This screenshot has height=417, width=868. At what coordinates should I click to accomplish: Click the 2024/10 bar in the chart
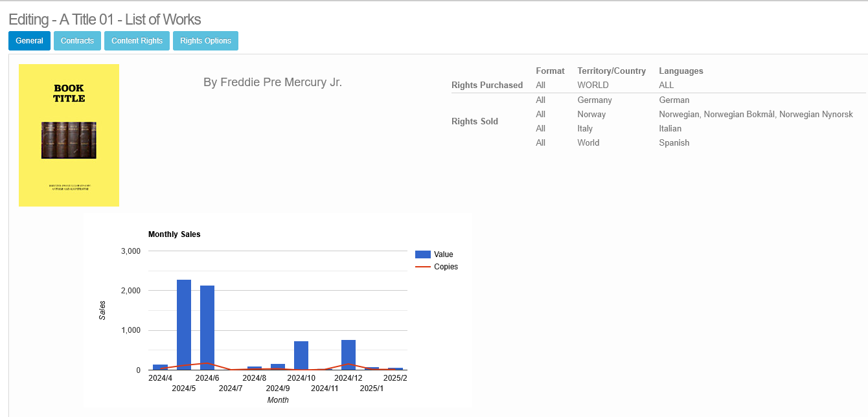301,355
